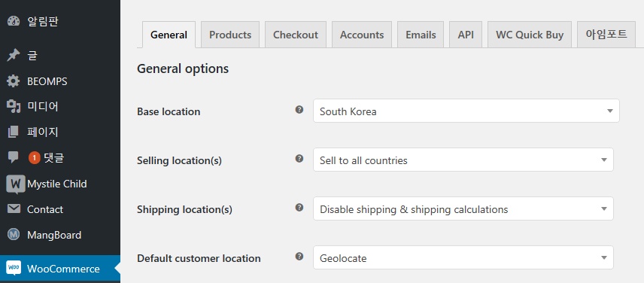Switch to the Checkout tab
The image size is (644, 283).
click(296, 35)
